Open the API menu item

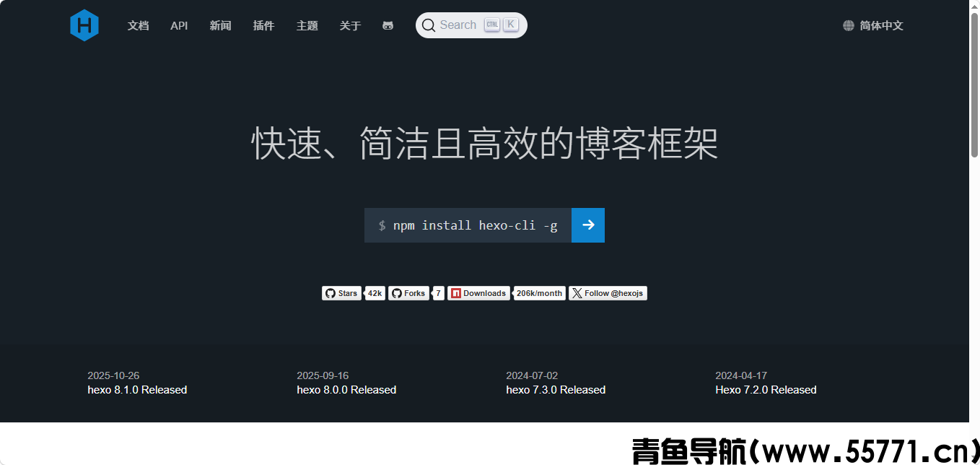point(179,25)
